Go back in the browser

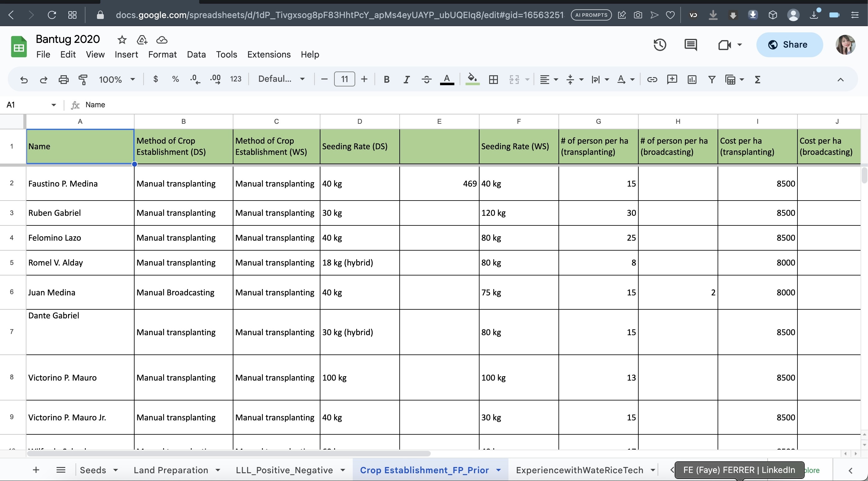11,15
